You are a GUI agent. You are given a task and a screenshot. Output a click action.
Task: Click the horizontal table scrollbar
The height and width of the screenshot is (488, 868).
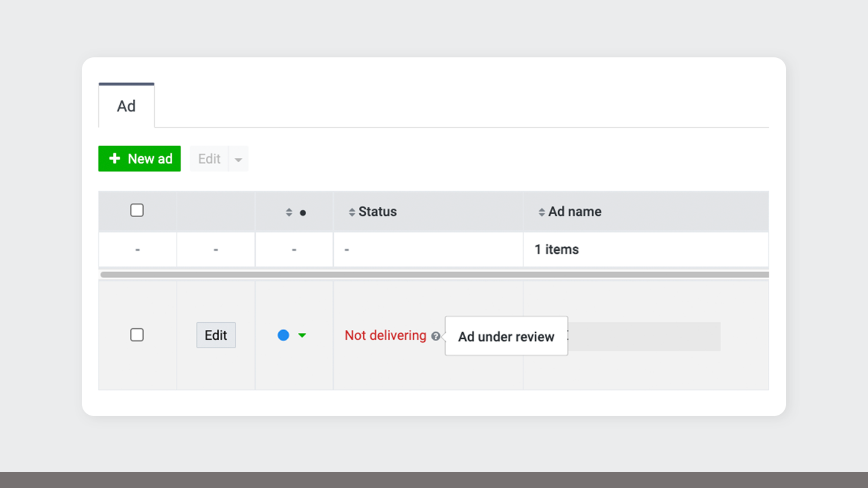(434, 275)
